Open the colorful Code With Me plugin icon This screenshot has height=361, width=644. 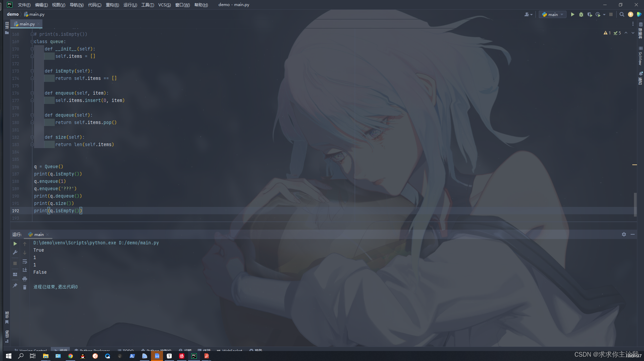point(639,14)
